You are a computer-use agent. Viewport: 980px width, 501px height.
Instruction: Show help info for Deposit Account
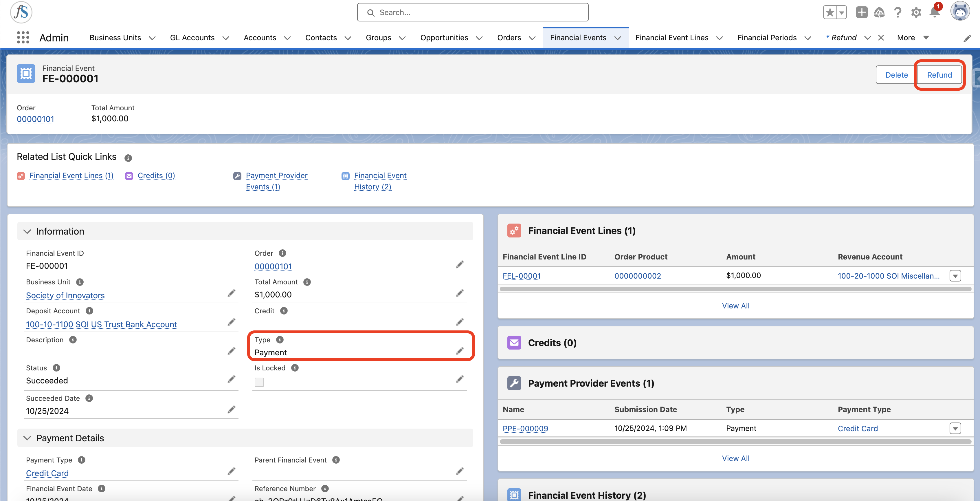(x=89, y=311)
